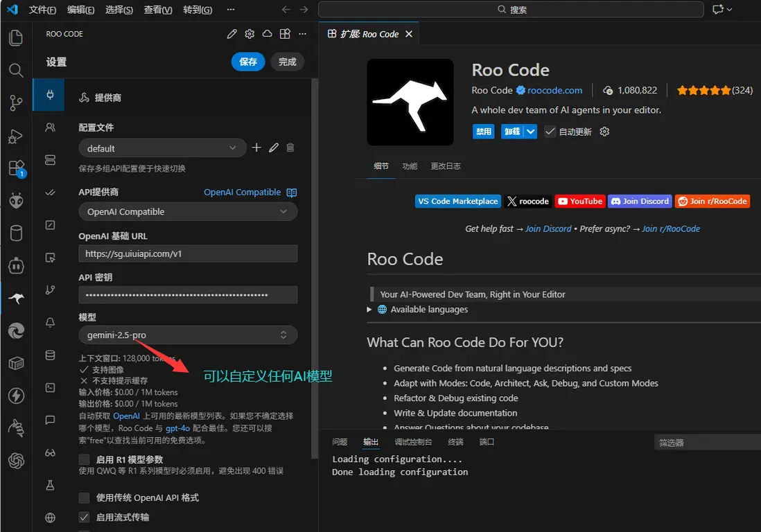Open the Explorer view in activity bar
Image resolution: width=761 pixels, height=532 pixels.
point(15,37)
